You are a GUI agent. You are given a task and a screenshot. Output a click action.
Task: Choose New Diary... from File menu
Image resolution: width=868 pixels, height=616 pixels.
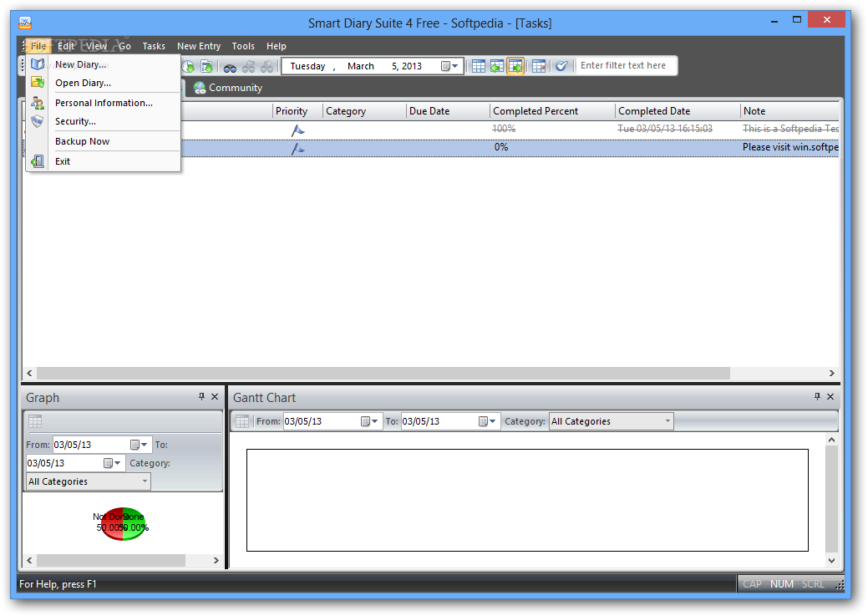click(104, 64)
